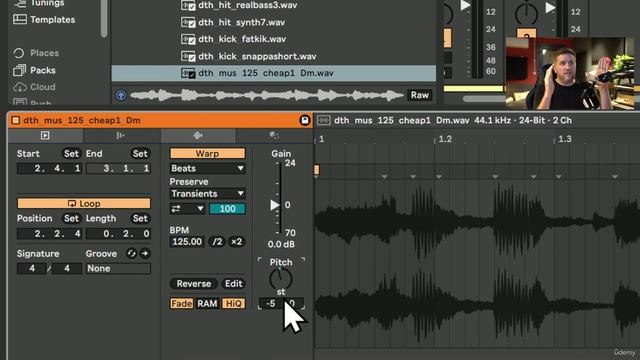Click the sample file icon in editor header
This screenshot has height=360, width=640.
(324, 120)
